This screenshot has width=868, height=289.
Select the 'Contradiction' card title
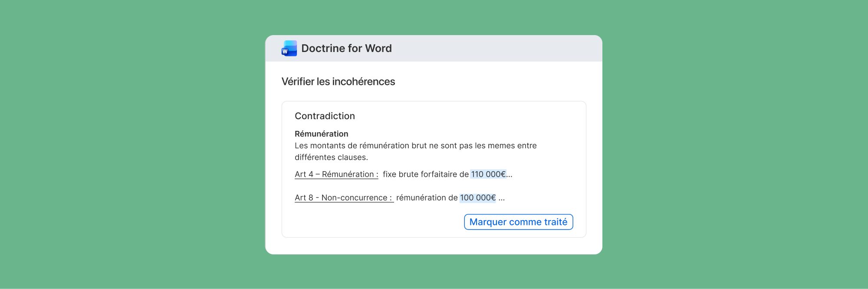tap(325, 116)
